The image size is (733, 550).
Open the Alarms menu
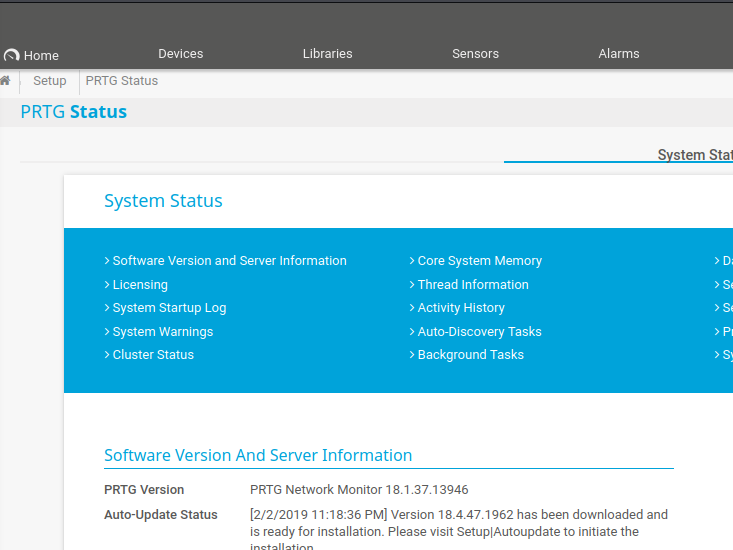tap(618, 54)
